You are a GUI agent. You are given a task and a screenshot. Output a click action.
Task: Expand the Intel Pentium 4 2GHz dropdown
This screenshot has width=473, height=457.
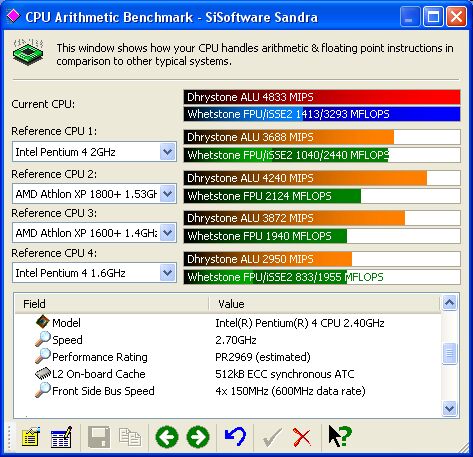pyautogui.click(x=168, y=152)
